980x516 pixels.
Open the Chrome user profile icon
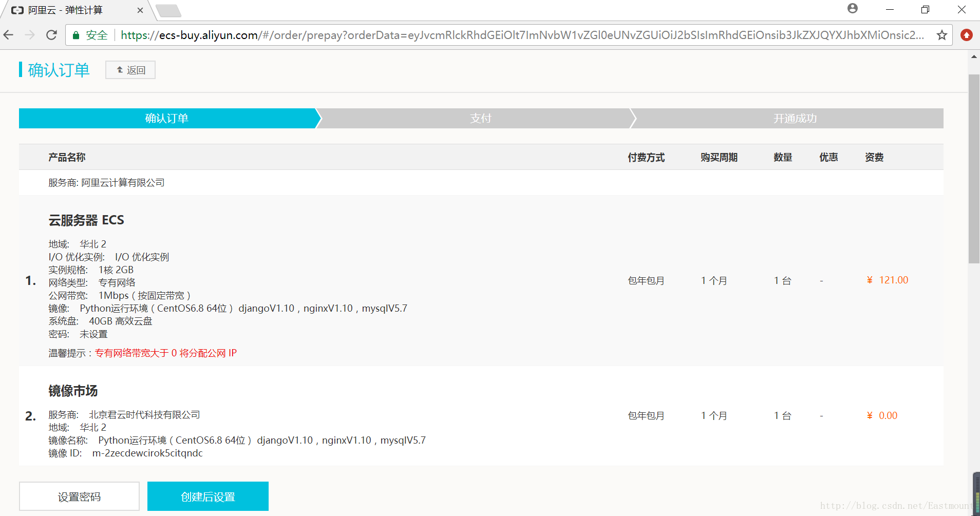[853, 8]
